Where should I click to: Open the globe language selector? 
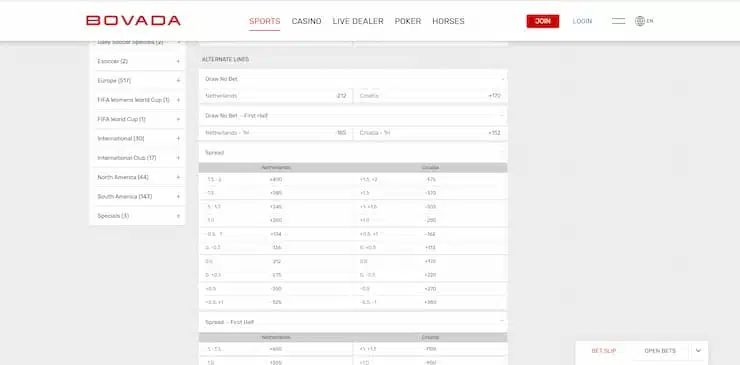coord(644,21)
